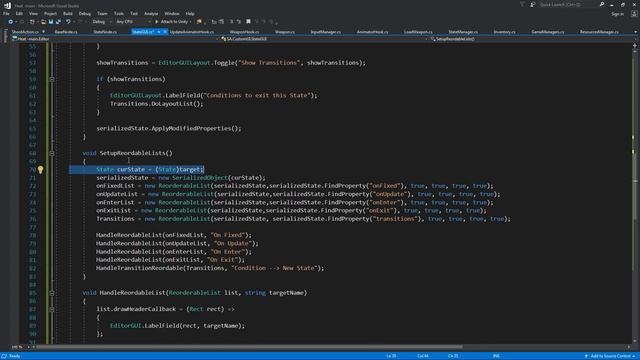Click the publish icon beside Add to Source Control

click(587, 356)
